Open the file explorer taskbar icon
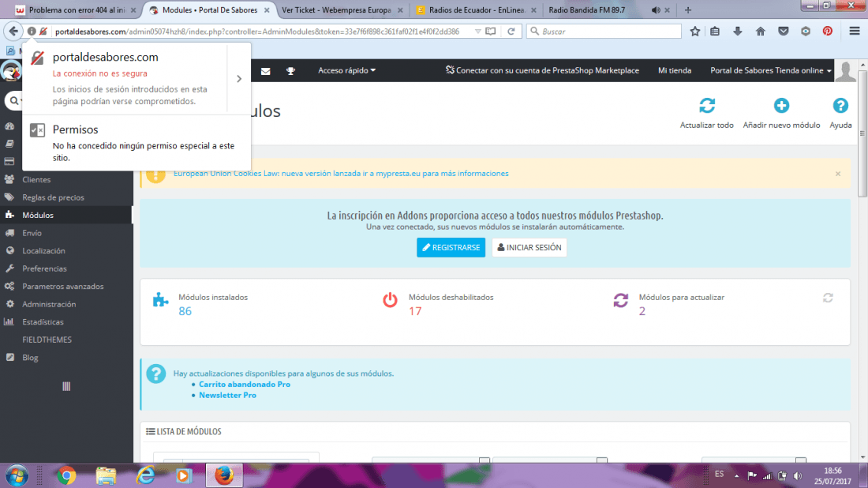The width and height of the screenshot is (868, 488). coord(106,476)
